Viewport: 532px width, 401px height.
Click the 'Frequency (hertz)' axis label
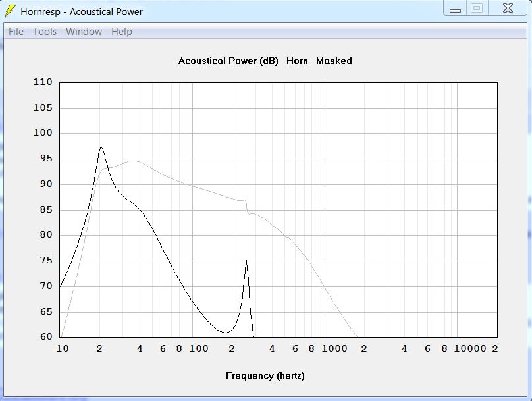[x=265, y=375]
